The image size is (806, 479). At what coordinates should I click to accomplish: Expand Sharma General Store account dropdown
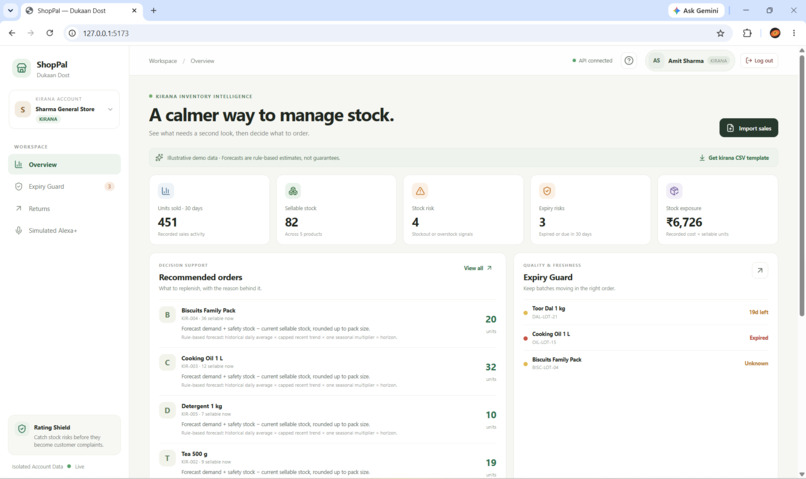(x=110, y=109)
